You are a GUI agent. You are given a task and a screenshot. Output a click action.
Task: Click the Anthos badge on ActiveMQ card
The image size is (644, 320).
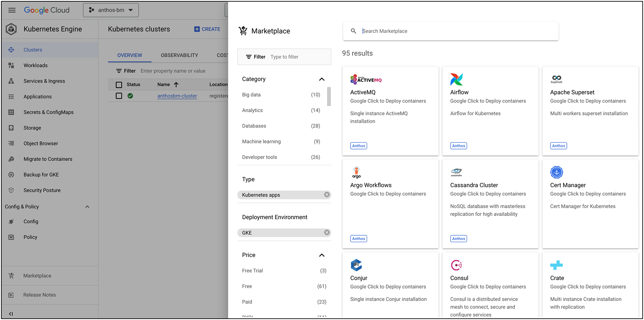pyautogui.click(x=359, y=146)
